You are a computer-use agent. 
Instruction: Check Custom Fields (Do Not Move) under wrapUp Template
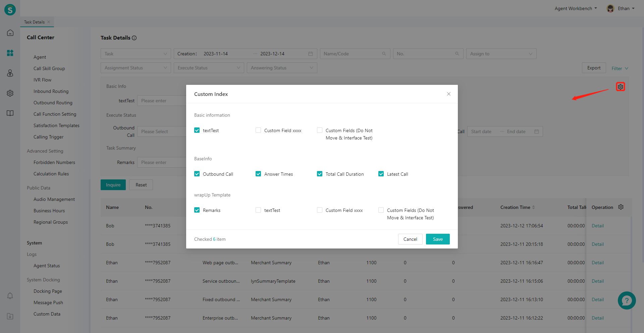pyautogui.click(x=381, y=210)
